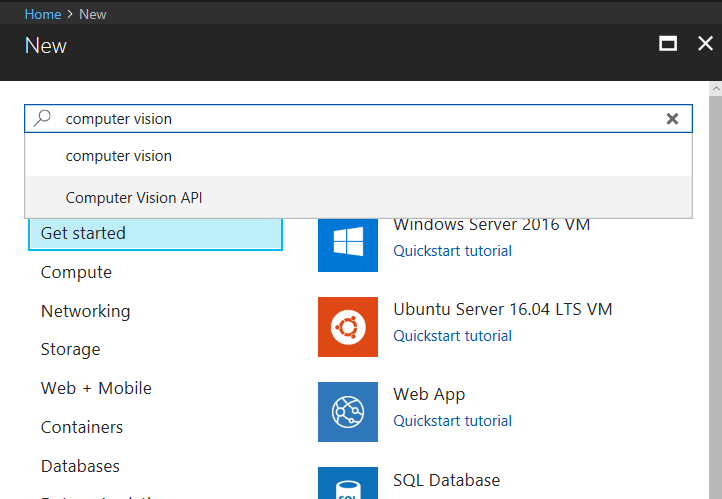Click into the marketplace search field
Screen dimensions: 722x499
tap(358, 119)
